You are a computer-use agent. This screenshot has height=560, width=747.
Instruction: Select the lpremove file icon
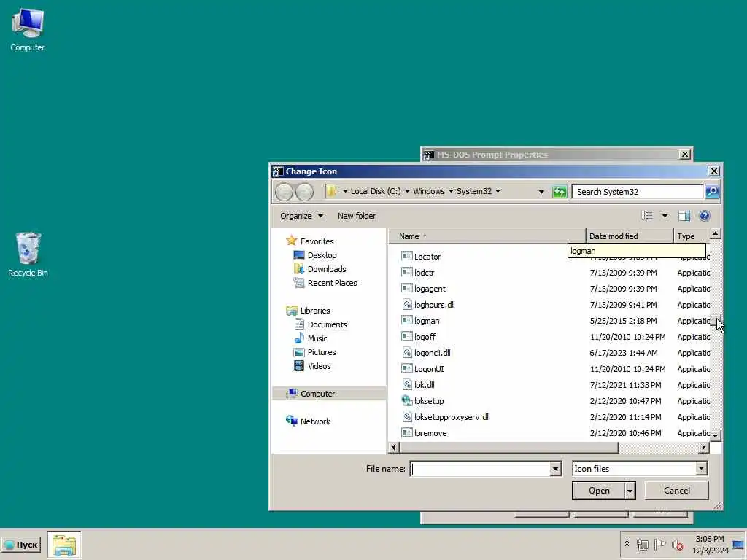coord(406,433)
